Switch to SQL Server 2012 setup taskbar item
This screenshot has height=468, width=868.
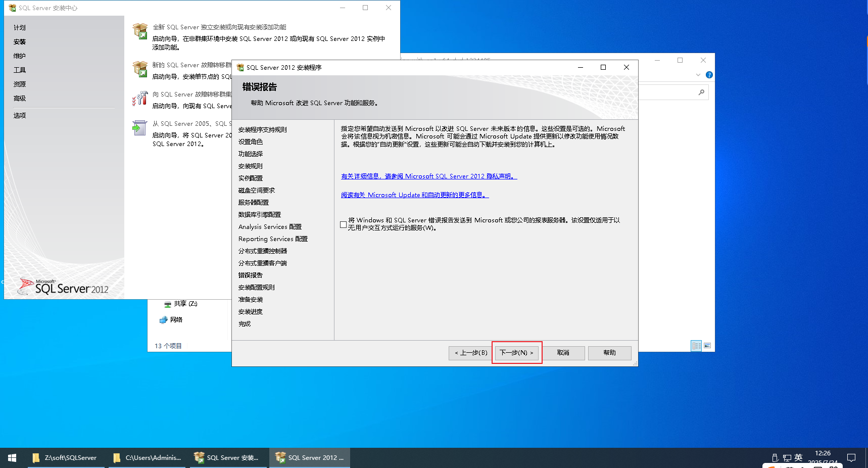pyautogui.click(x=310, y=458)
